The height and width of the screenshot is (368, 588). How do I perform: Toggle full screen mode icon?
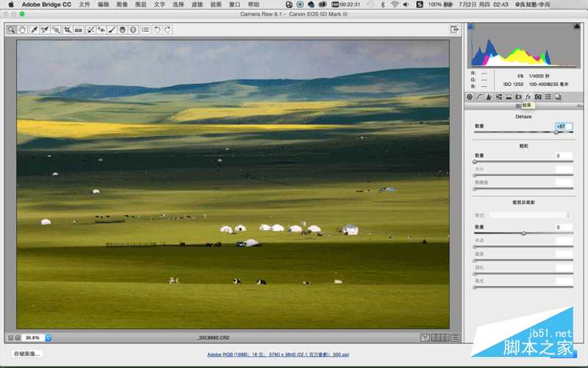pos(454,29)
